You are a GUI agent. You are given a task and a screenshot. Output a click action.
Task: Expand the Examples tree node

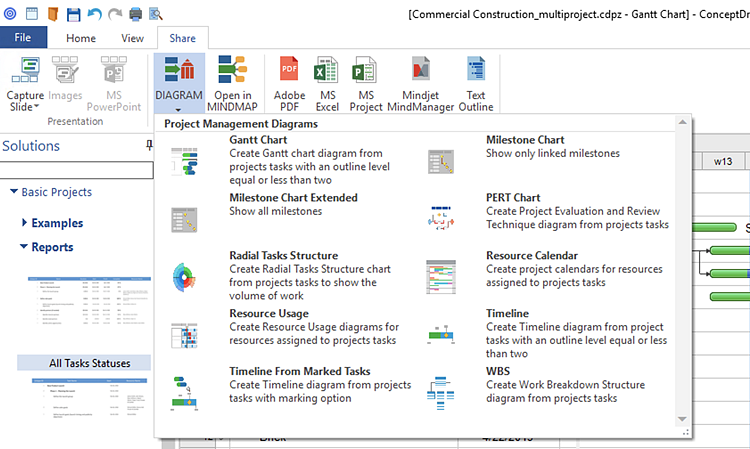pos(24,222)
